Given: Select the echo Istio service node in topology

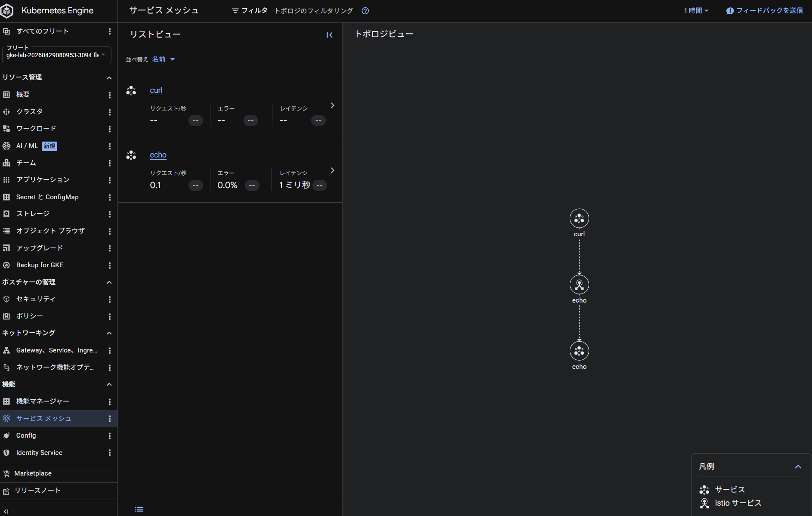Looking at the screenshot, I should 579,284.
